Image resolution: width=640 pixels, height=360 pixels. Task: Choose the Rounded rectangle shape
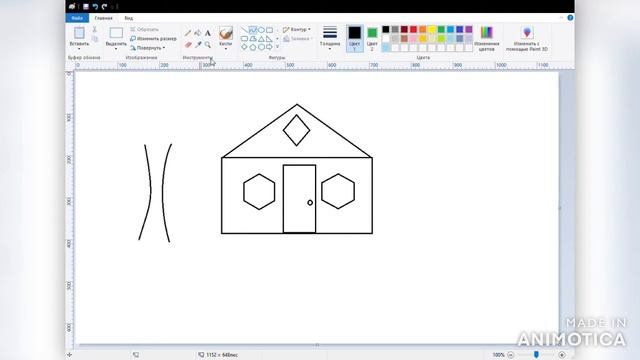point(244,39)
